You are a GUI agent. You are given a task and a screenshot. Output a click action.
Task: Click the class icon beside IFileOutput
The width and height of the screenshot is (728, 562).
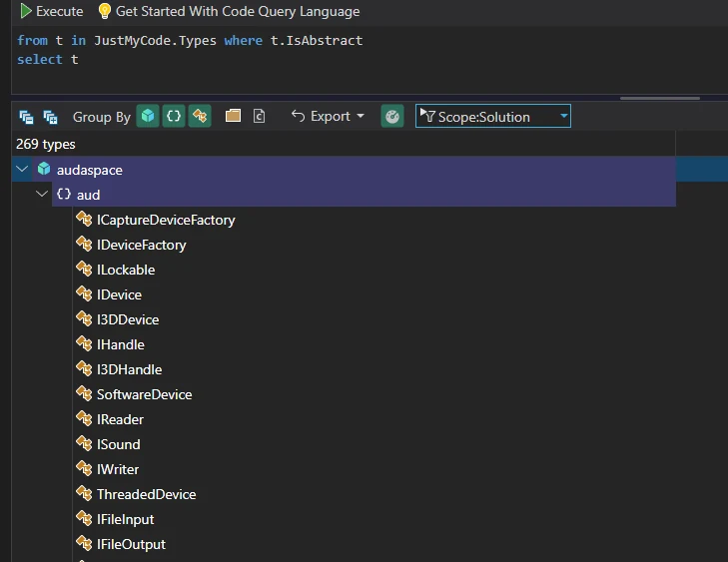point(84,543)
